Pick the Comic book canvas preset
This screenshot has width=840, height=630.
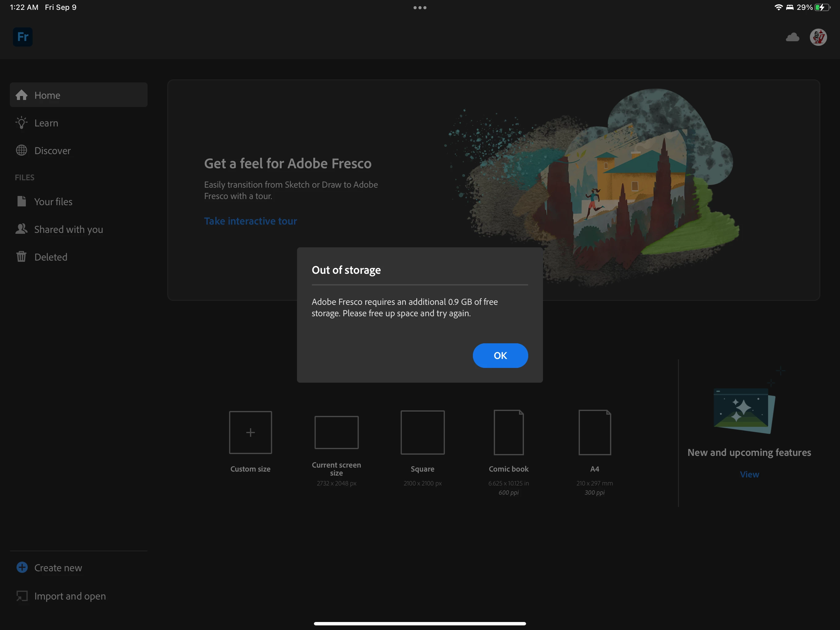coord(509,433)
